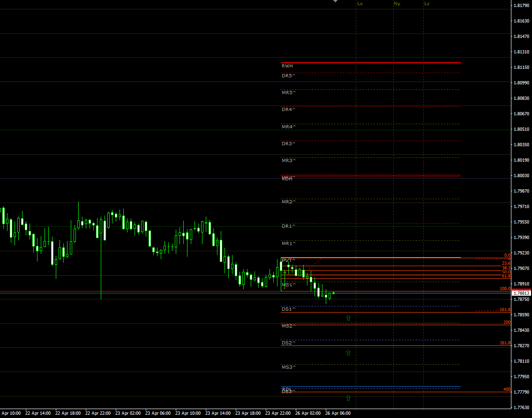The height and width of the screenshot is (418, 532).
Task: Click 26 Apr 02:00 on the time axis
Action: [x=308, y=413]
